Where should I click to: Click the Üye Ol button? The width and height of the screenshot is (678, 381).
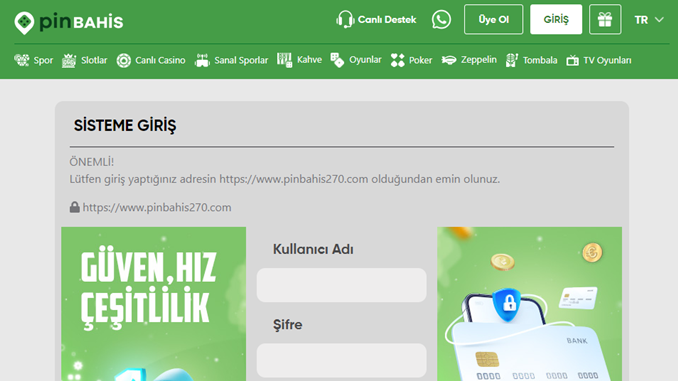pyautogui.click(x=493, y=19)
